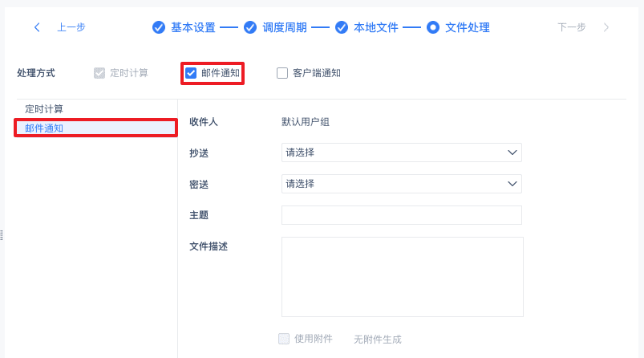Click the next step arrow icon
The image size is (644, 358).
(x=606, y=27)
